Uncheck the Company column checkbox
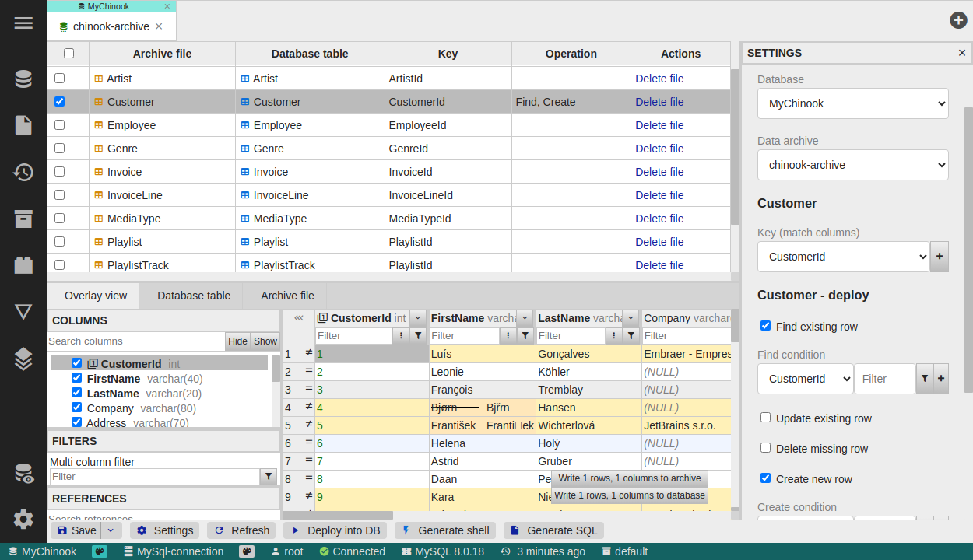This screenshot has width=973, height=560. pos(76,408)
